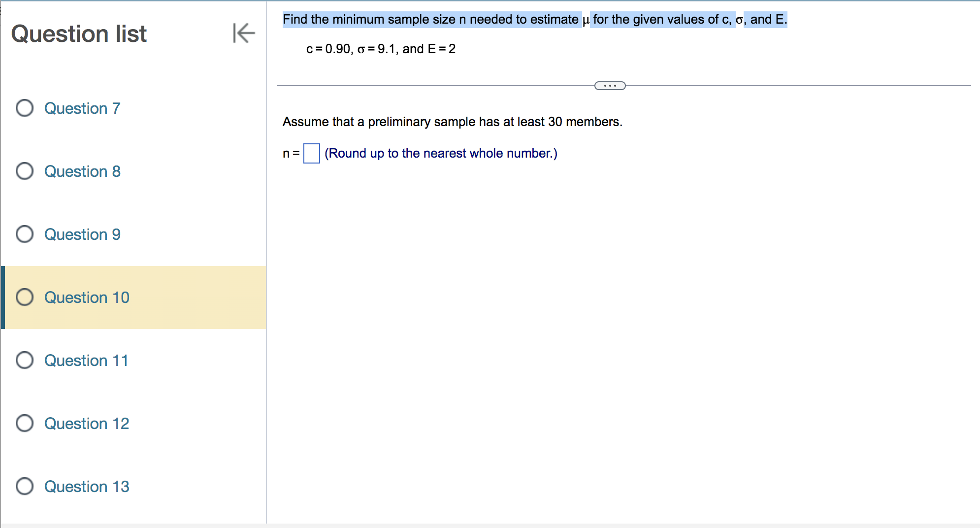Screen dimensions: 980x528
Task: Open the ellipsis options divider
Action: [x=611, y=86]
